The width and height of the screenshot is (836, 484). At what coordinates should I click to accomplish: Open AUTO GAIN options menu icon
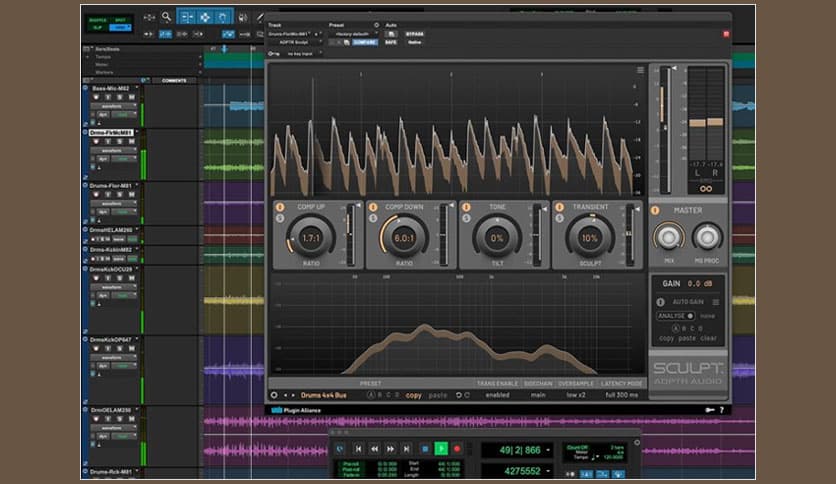(x=716, y=302)
